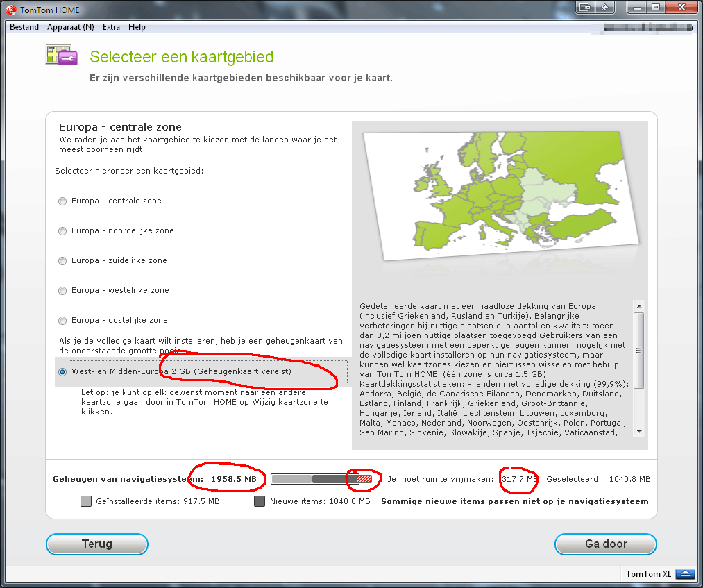Screen dimensions: 703x588
Task: Click Geïnstalleerde items: 917.5 MB text
Action: [158, 501]
